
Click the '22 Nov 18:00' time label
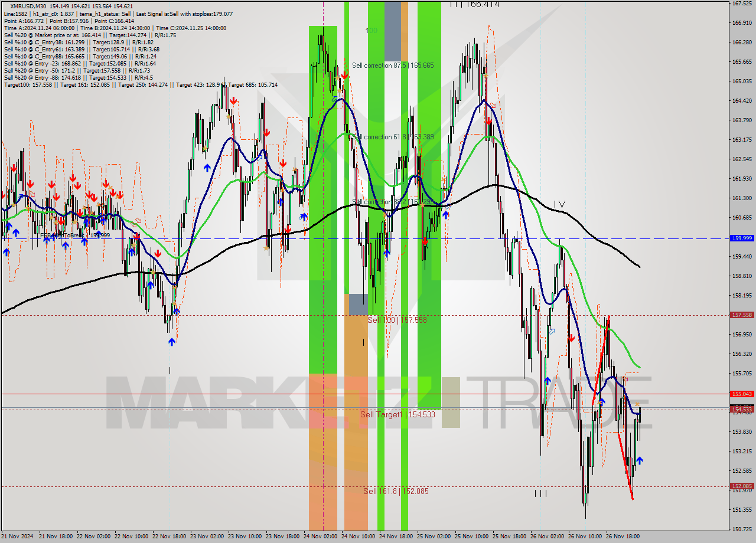click(x=170, y=537)
